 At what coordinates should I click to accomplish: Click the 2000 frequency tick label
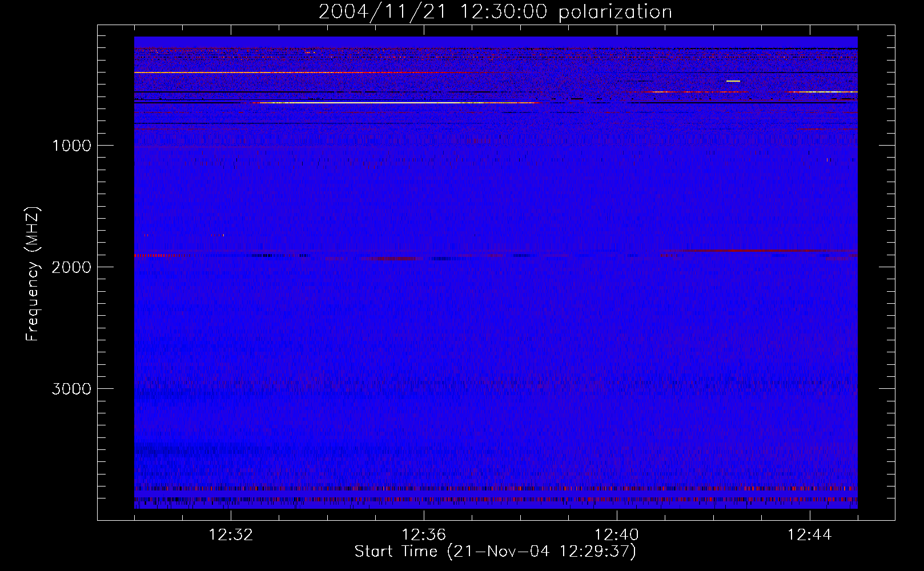pos(71,267)
